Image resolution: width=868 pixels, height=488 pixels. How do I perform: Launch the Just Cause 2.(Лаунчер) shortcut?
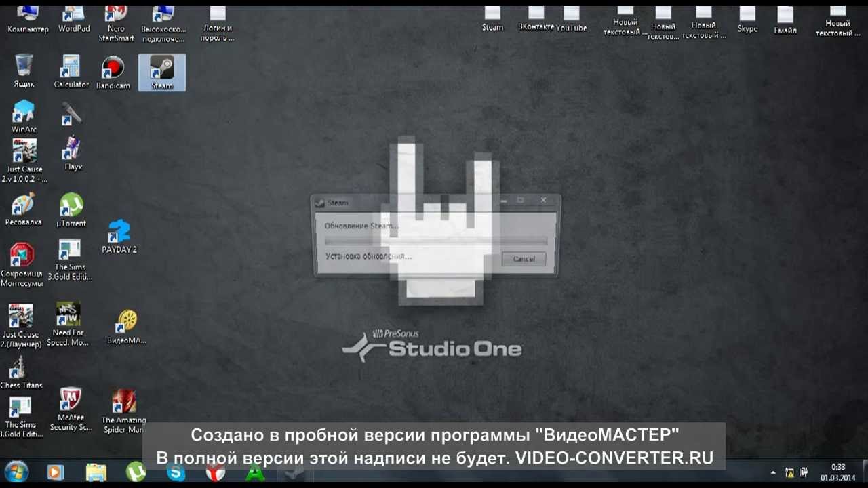[x=22, y=325]
